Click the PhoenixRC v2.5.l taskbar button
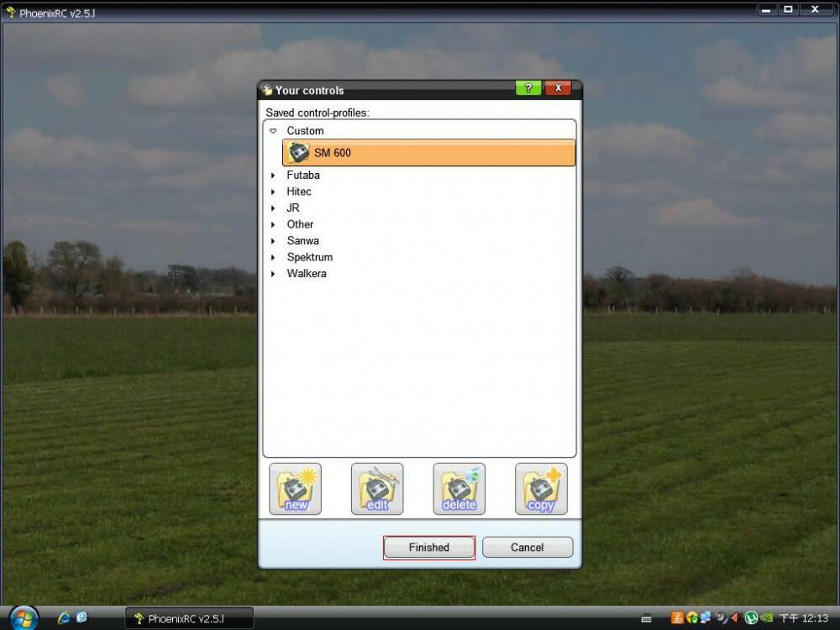The image size is (840, 630). tap(189, 619)
